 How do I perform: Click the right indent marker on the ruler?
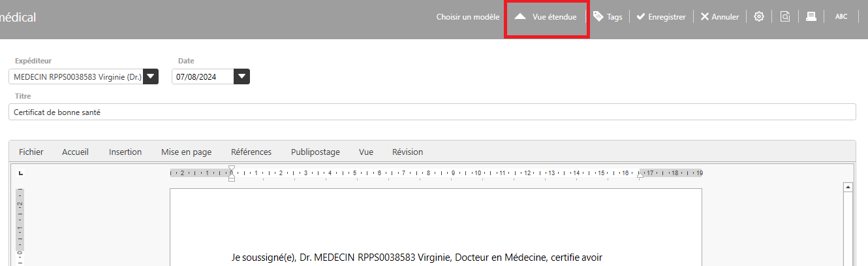pos(640,175)
